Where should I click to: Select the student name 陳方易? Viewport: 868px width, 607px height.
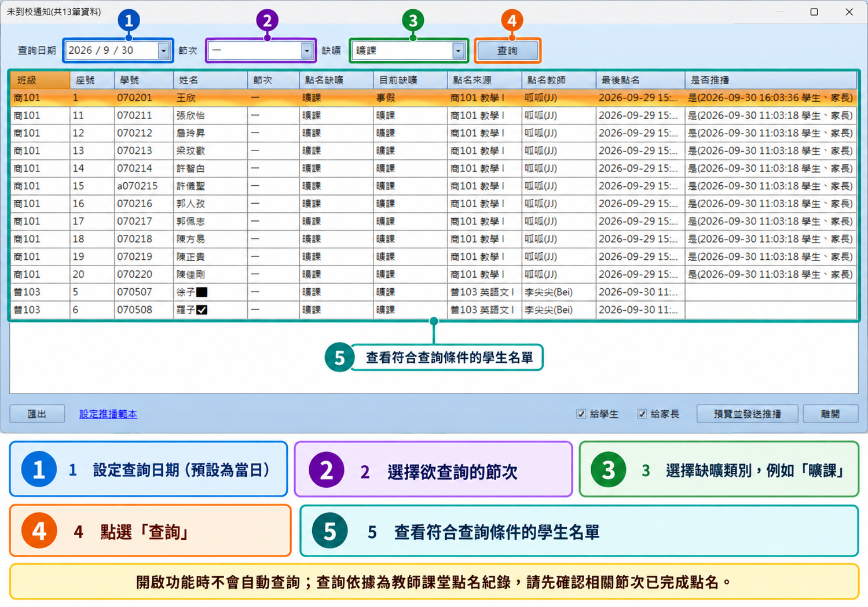tap(191, 239)
